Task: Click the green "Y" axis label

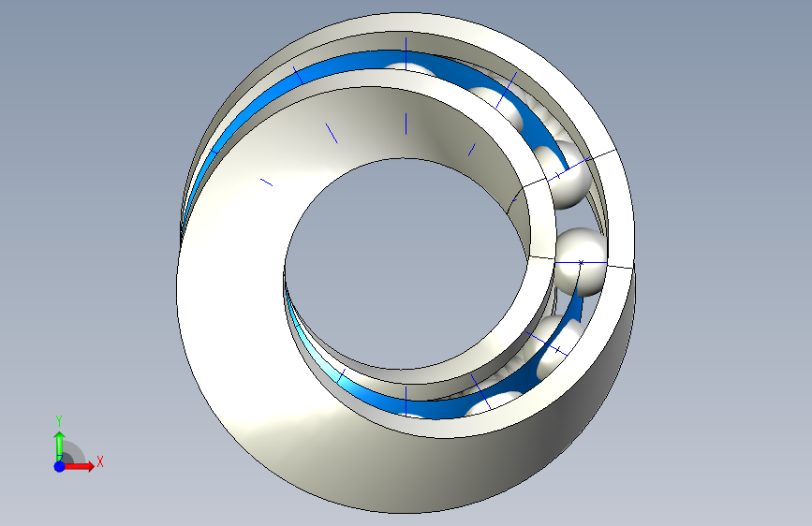Action: (x=59, y=421)
